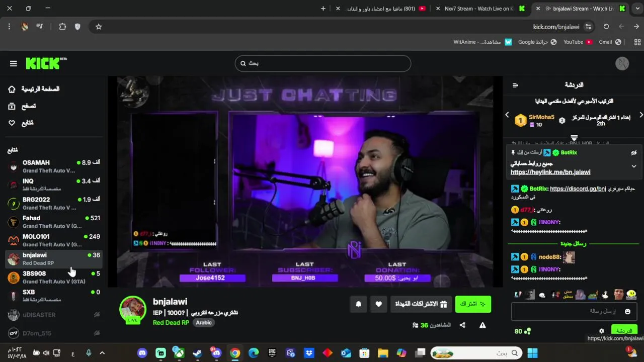Open the Windows Start menu
The image size is (644, 362).
tap(533, 353)
